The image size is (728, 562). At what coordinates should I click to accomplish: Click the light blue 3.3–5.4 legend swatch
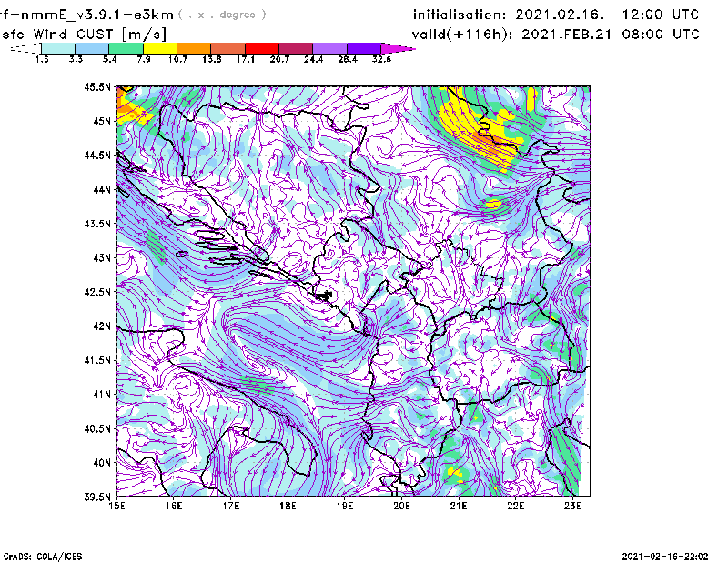pyautogui.click(x=92, y=48)
